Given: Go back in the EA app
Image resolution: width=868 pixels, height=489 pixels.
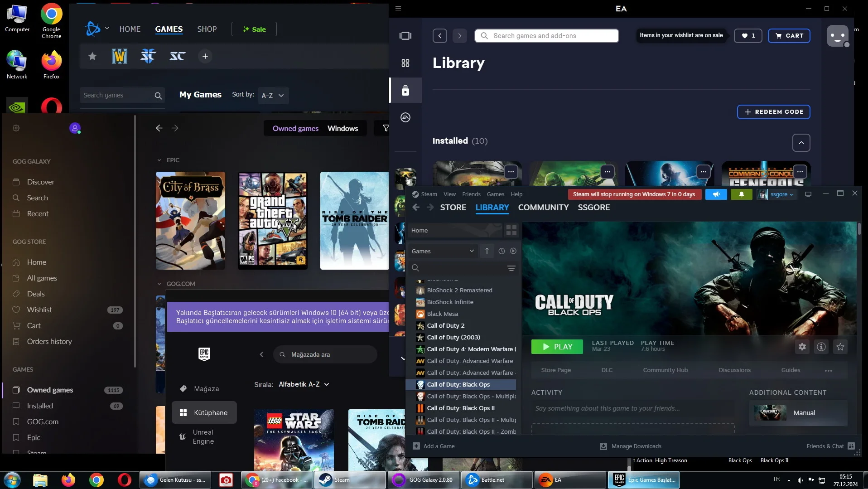Looking at the screenshot, I should [x=440, y=36].
